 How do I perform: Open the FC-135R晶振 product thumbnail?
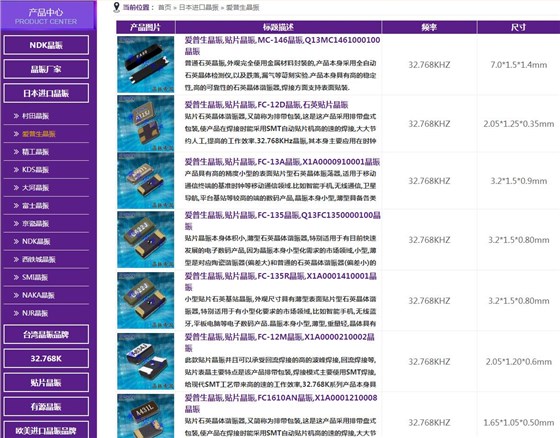146,300
